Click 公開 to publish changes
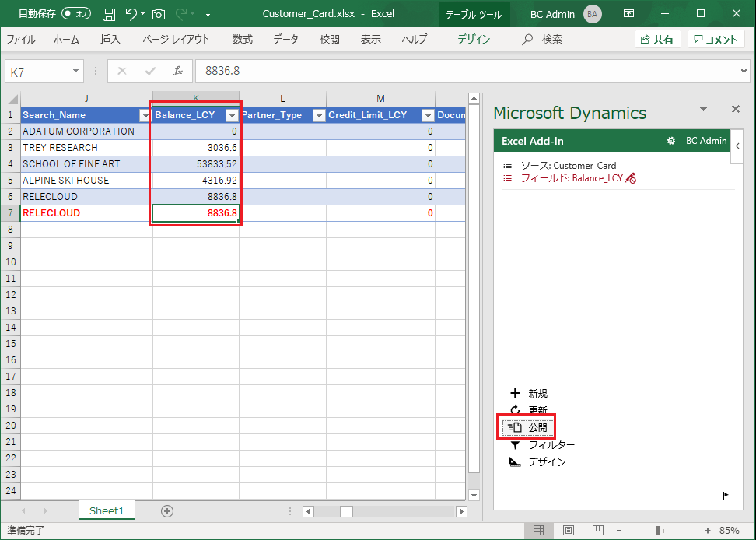Image resolution: width=756 pixels, height=540 pixels. [527, 428]
